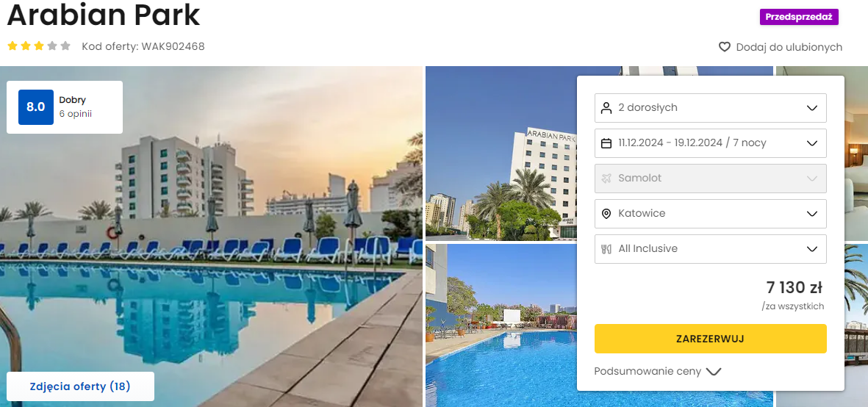The width and height of the screenshot is (868, 407).
Task: Open the 11.12.2024 - 19.12.2024 dates dropdown
Action: (710, 143)
